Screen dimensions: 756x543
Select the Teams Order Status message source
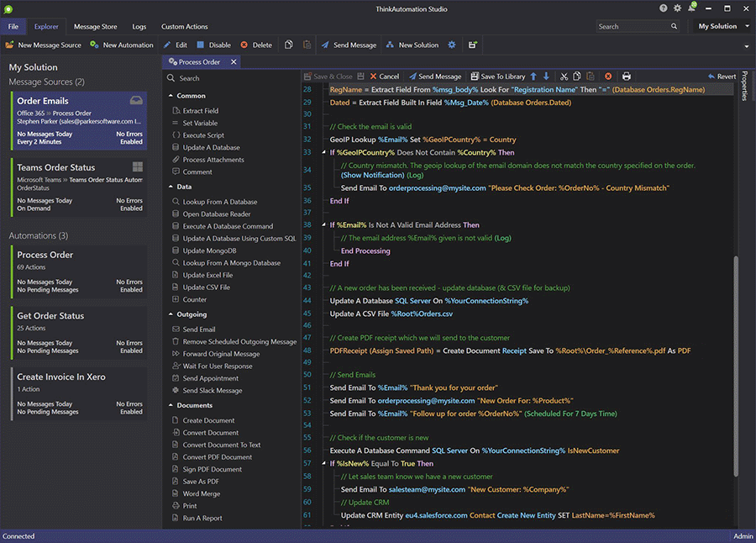pos(79,187)
